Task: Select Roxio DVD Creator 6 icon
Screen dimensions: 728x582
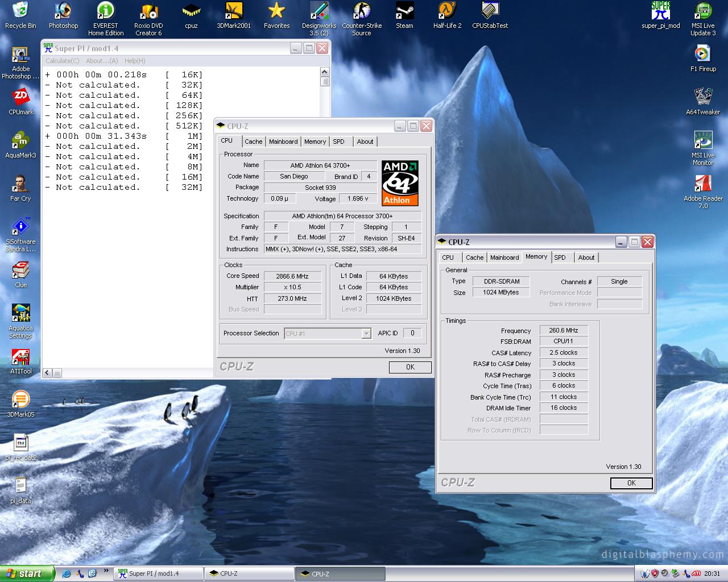Action: pyautogui.click(x=148, y=19)
